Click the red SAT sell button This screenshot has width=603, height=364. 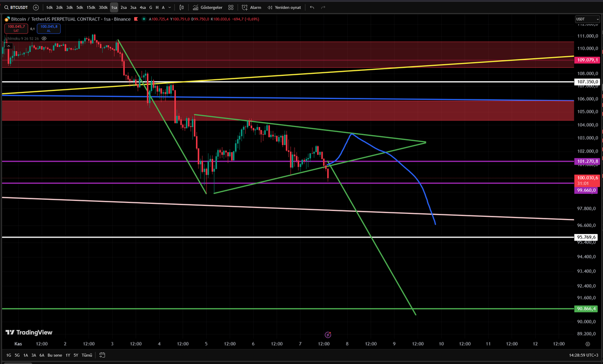point(16,28)
